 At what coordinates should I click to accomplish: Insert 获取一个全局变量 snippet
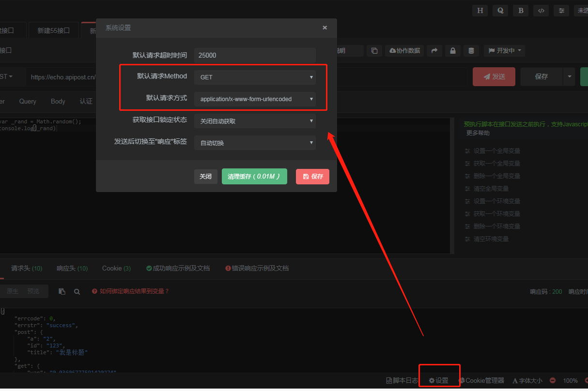[492, 164]
